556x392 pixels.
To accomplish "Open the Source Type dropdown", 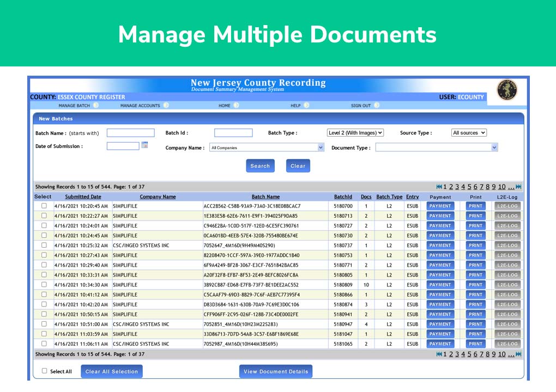I will click(x=469, y=133).
